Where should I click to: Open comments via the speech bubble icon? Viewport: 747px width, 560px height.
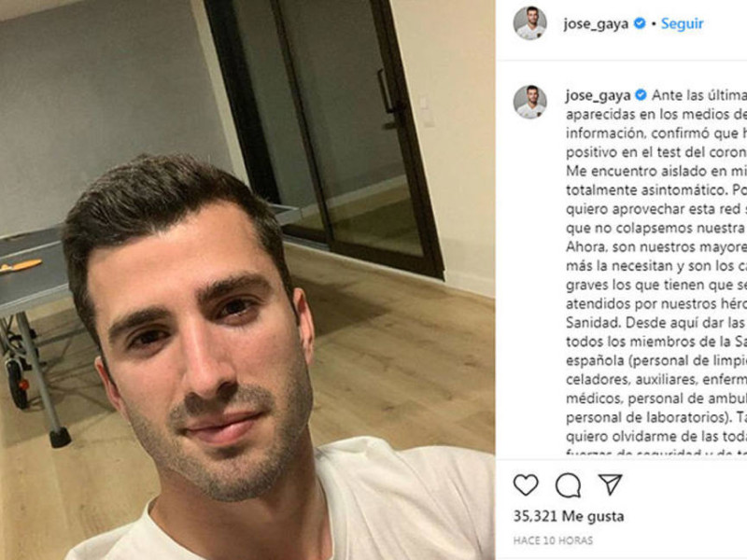[x=568, y=485]
